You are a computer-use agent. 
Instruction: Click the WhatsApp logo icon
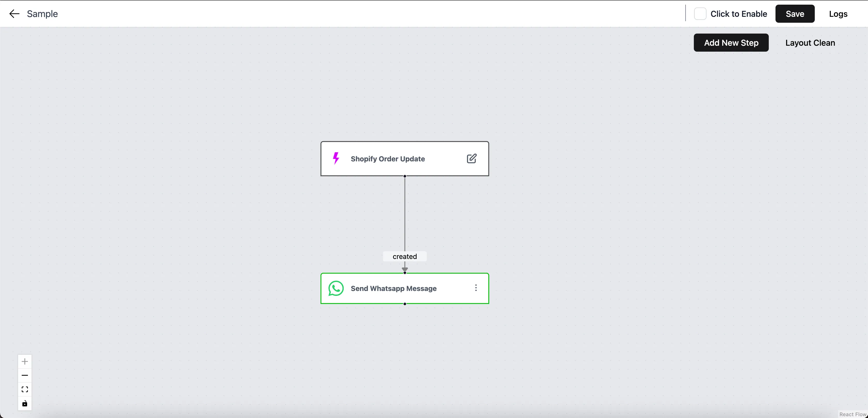[336, 288]
